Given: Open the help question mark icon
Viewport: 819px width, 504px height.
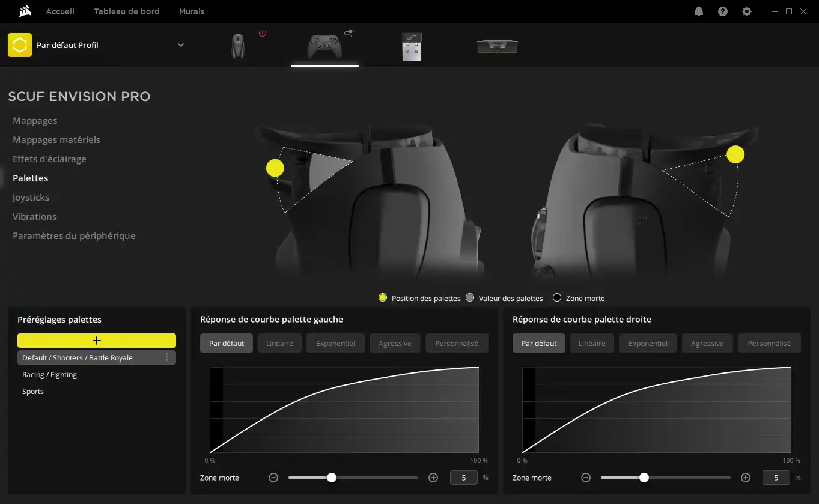Looking at the screenshot, I should click(723, 11).
